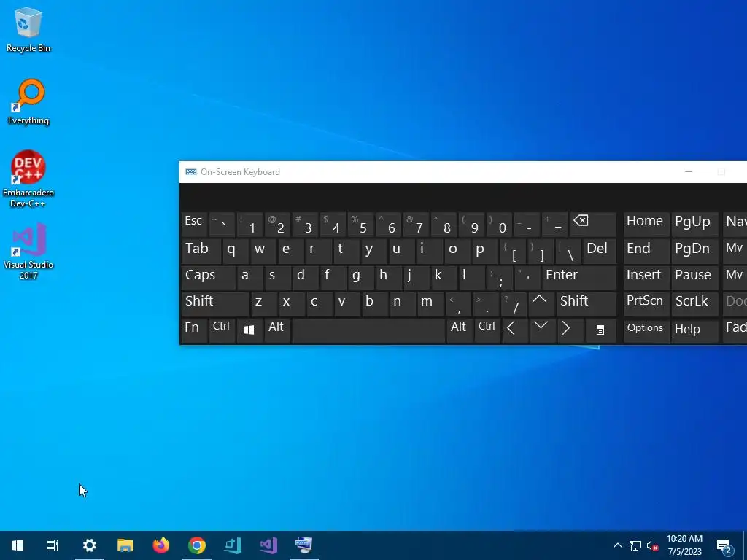747x560 pixels.
Task: Click the Enter key
Action: pyautogui.click(x=578, y=277)
